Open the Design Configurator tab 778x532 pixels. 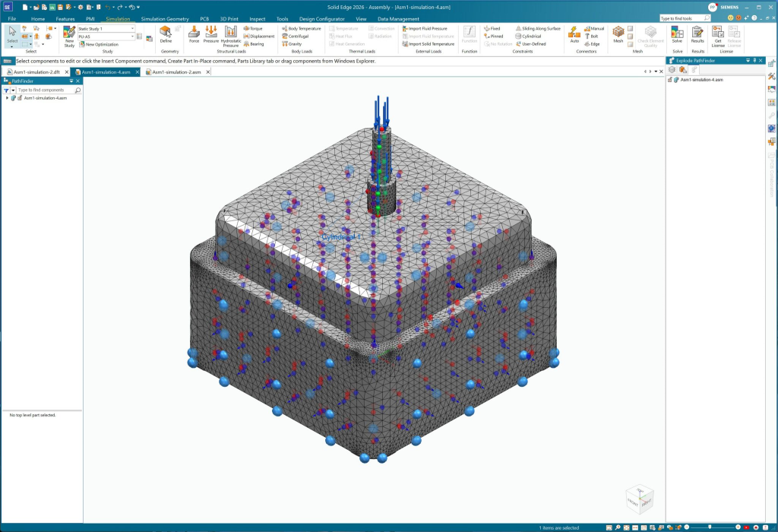coord(321,19)
